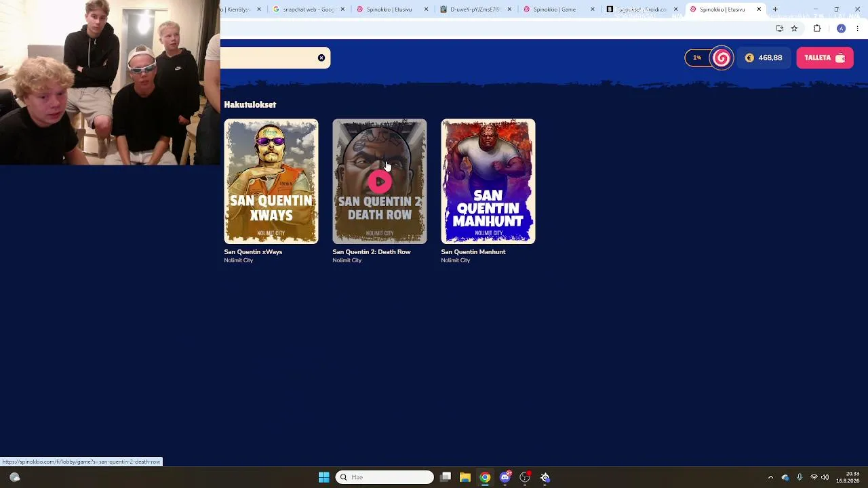Close the D-uweY-pYJZmsE7l9 tab

509,9
